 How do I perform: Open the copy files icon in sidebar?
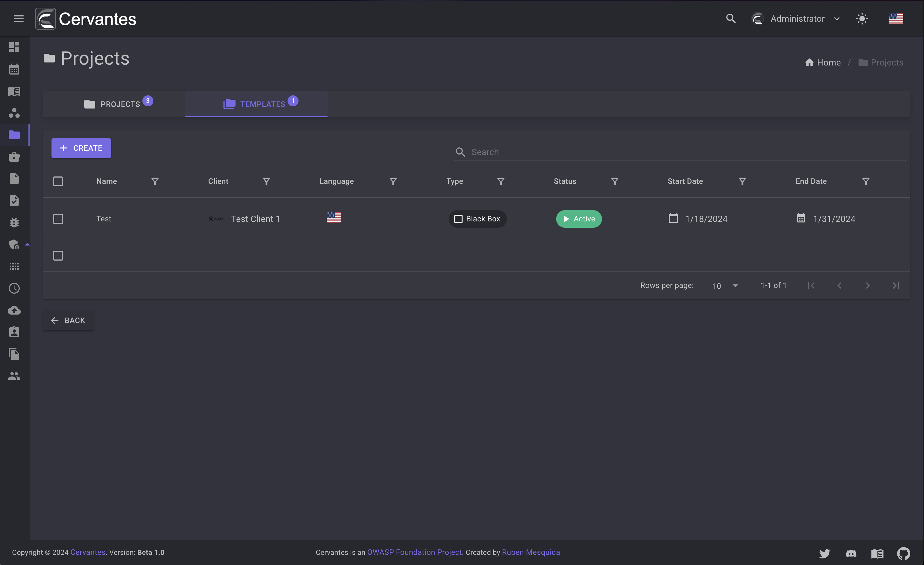pyautogui.click(x=14, y=354)
